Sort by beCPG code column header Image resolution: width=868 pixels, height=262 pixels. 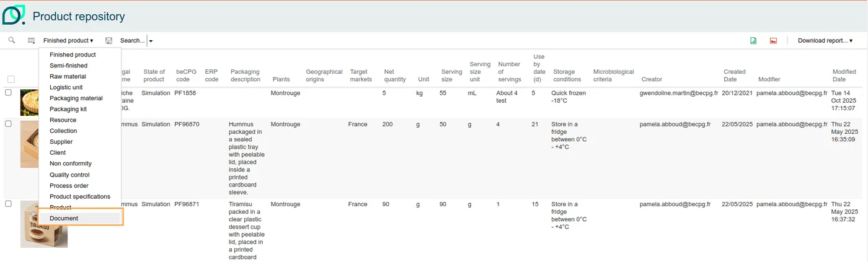pos(187,76)
